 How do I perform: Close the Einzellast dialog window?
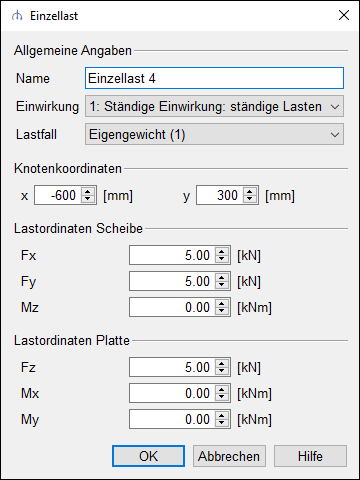344,15
